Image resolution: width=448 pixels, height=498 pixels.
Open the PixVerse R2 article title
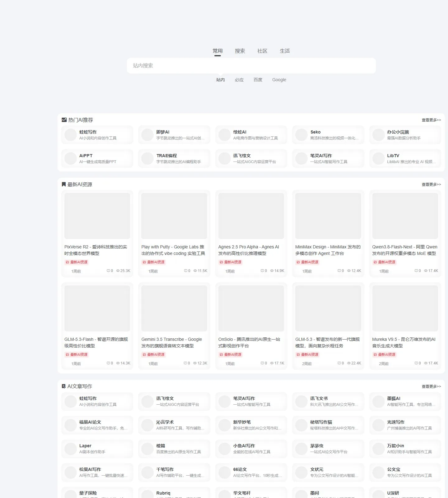pyautogui.click(x=96, y=250)
